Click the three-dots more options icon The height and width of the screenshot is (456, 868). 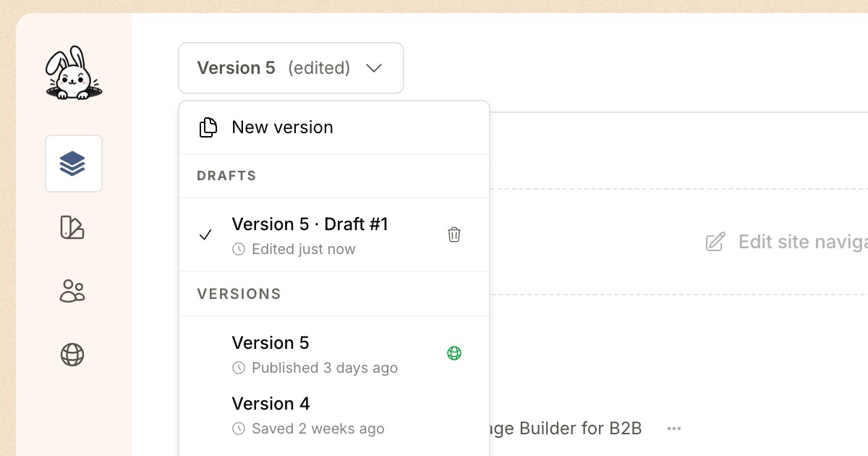[674, 428]
